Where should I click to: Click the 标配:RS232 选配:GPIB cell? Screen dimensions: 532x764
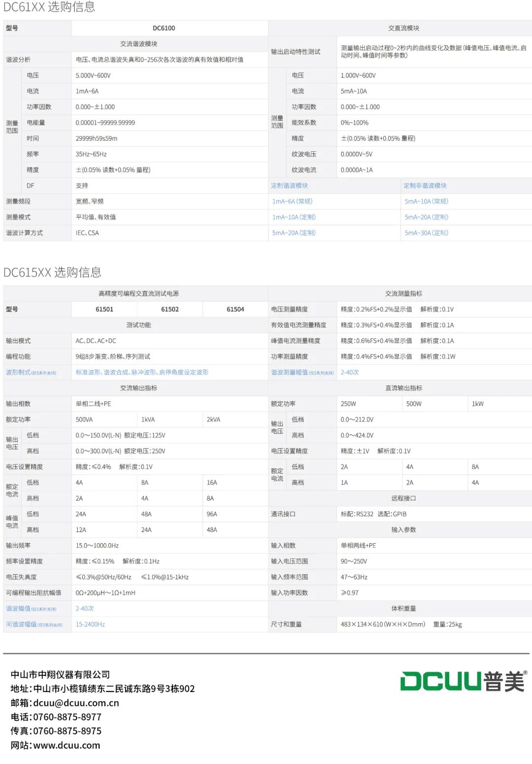coord(373,514)
